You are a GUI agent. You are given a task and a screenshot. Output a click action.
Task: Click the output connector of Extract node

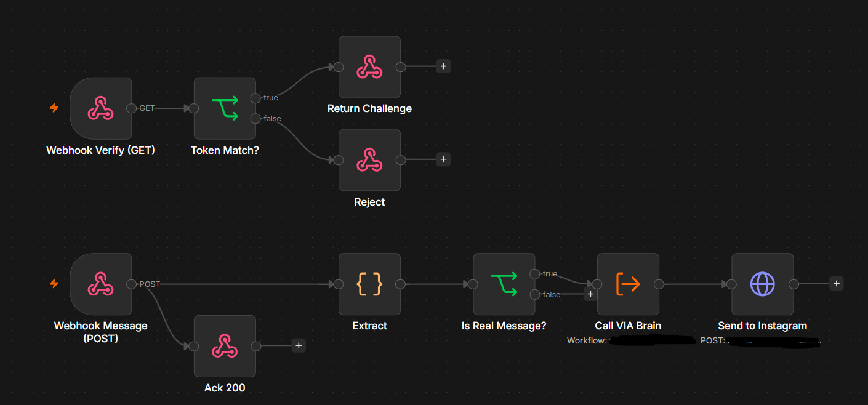(400, 284)
